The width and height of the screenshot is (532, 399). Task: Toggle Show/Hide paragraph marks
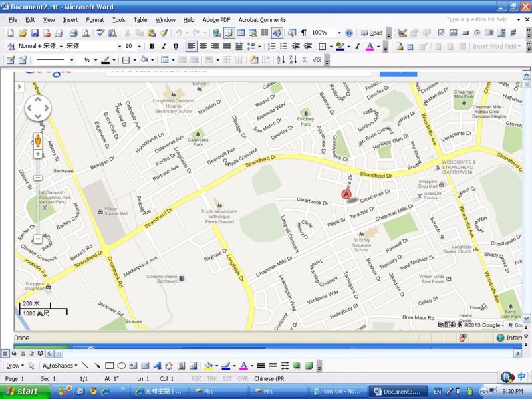tap(303, 33)
